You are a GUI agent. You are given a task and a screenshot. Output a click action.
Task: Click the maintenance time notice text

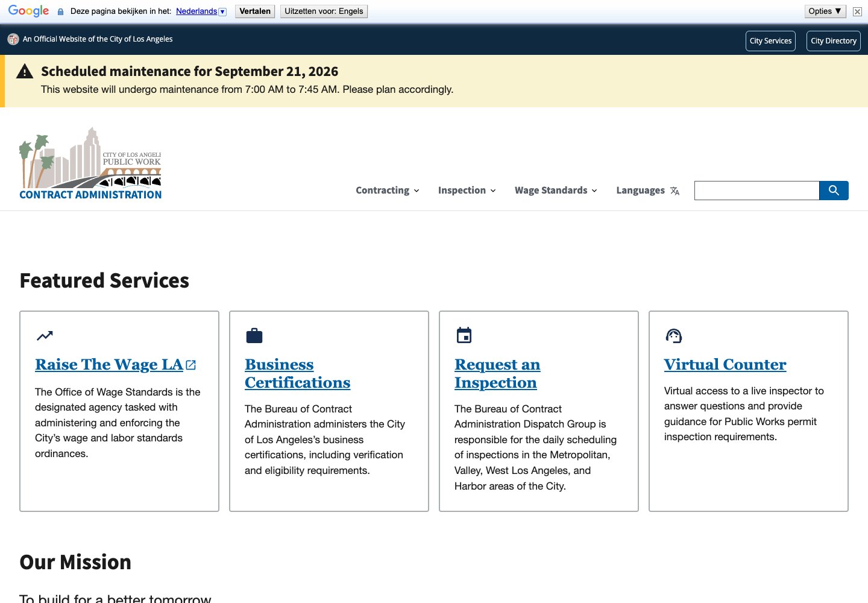tap(247, 90)
